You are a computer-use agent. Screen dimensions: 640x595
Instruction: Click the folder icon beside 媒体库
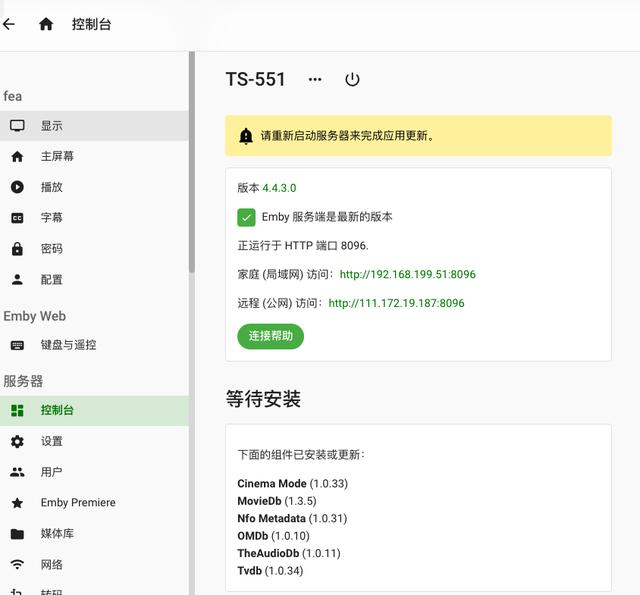click(17, 534)
